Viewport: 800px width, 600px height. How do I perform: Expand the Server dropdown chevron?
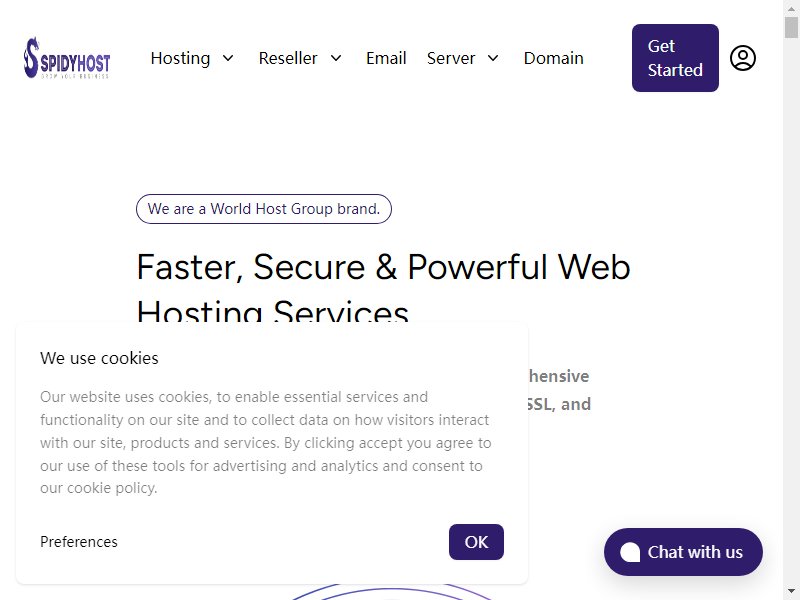493,58
